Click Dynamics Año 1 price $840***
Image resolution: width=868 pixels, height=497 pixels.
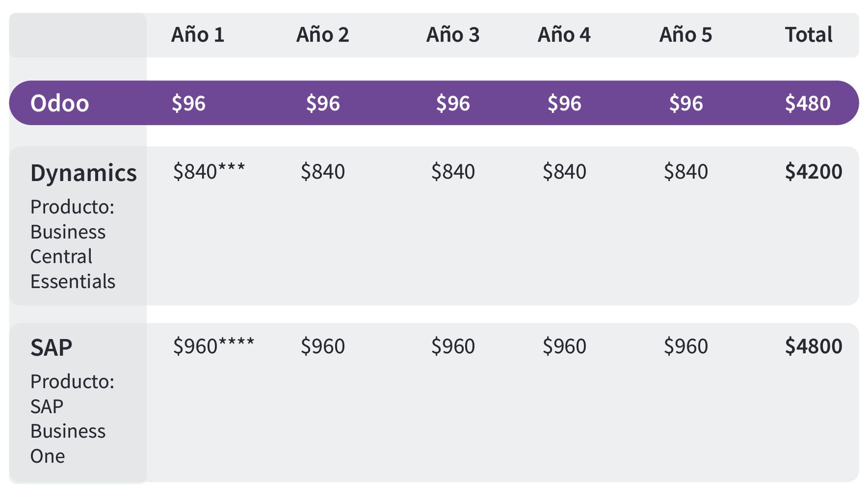(209, 171)
